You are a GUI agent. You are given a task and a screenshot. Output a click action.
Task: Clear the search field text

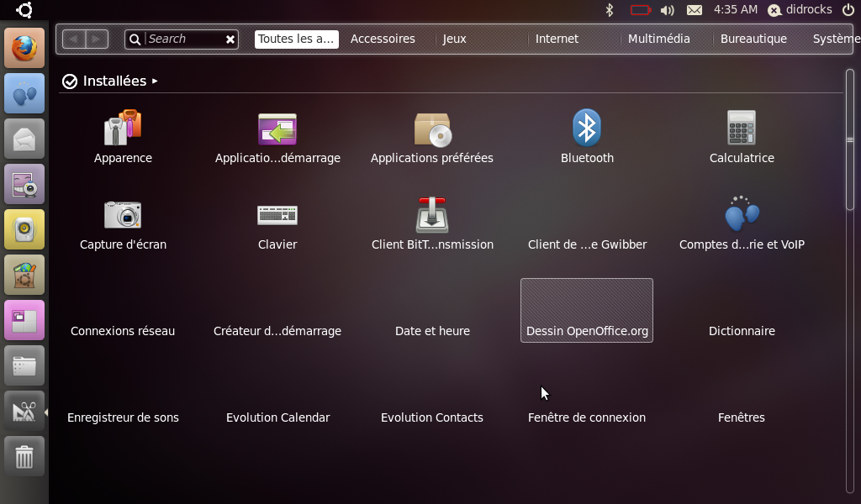pyautogui.click(x=230, y=39)
